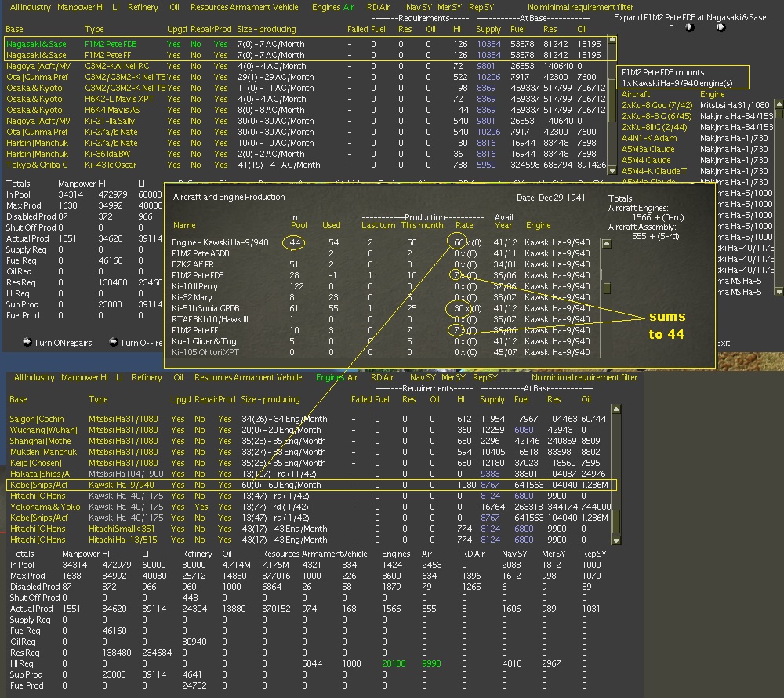Click the down arrow of the lower engine list scrollbar
This screenshot has height=698, width=784.
(x=616, y=540)
